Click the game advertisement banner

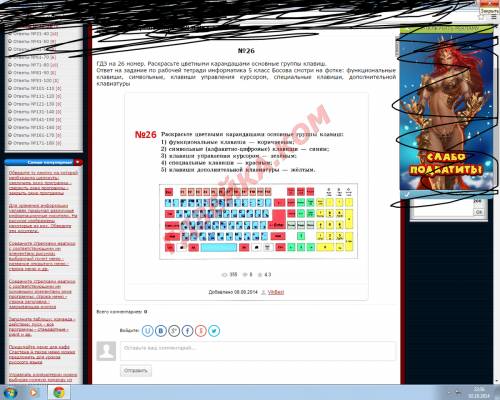(x=447, y=113)
